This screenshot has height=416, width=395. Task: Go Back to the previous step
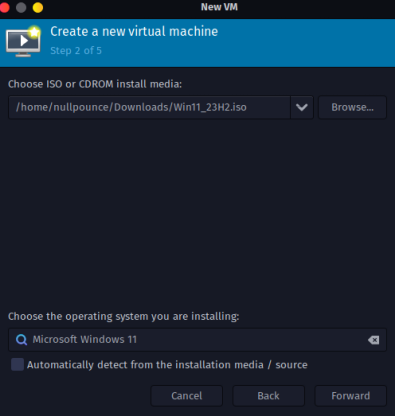click(268, 396)
